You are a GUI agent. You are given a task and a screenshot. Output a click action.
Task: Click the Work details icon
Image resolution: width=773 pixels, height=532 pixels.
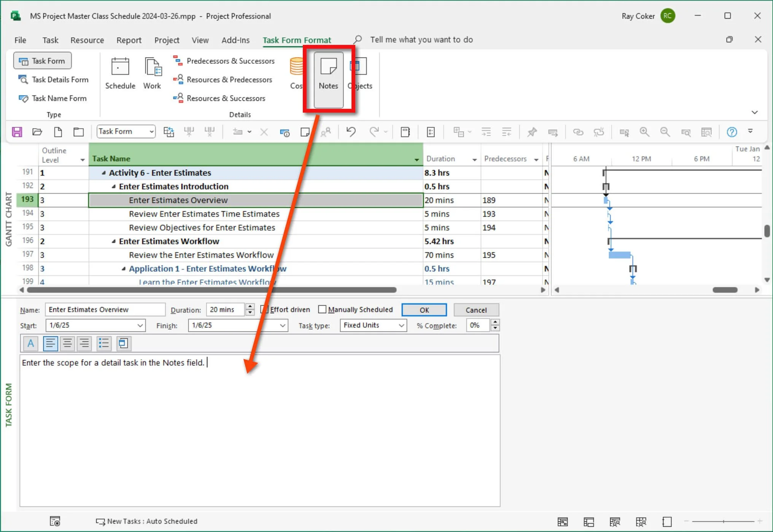pos(152,73)
